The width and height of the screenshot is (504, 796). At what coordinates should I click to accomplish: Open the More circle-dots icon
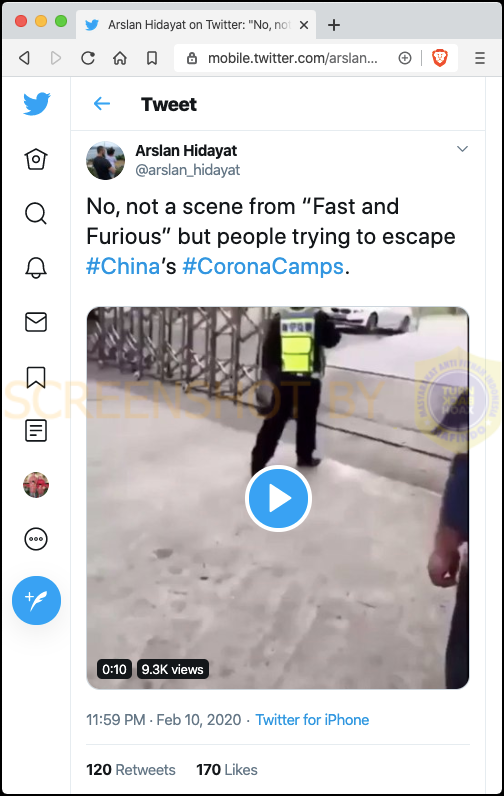pyautogui.click(x=36, y=539)
